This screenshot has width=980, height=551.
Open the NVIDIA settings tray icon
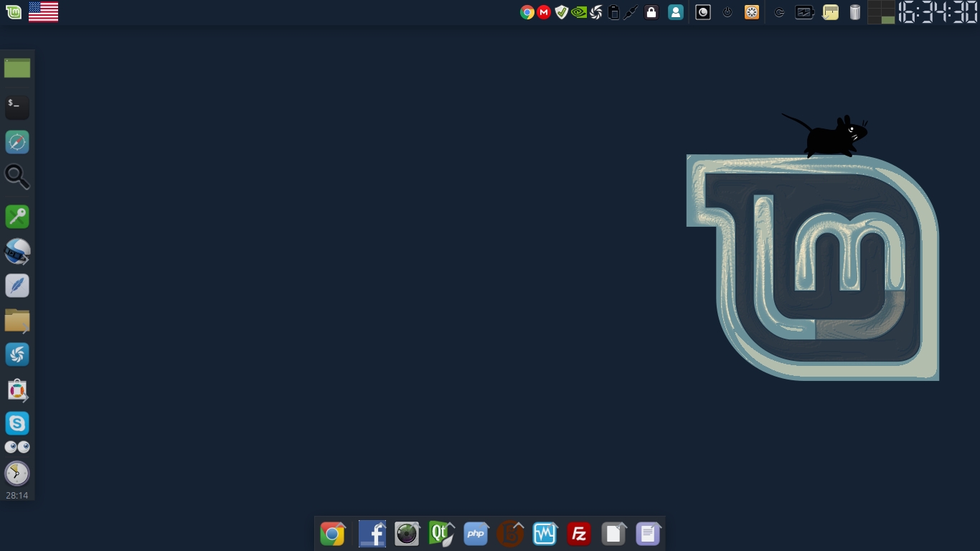coord(579,12)
